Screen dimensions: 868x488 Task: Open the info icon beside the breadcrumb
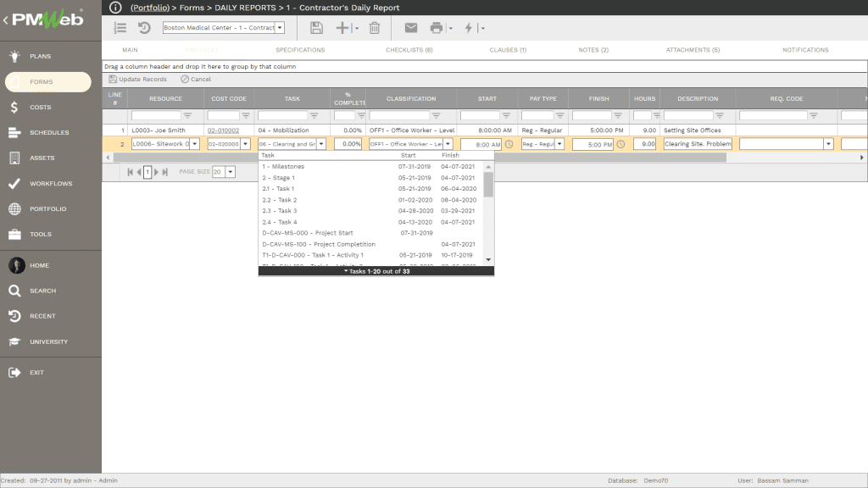point(115,7)
